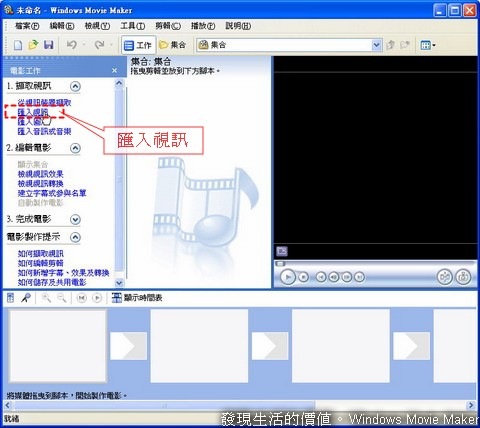Open the 集合 collection combo box

(289, 45)
